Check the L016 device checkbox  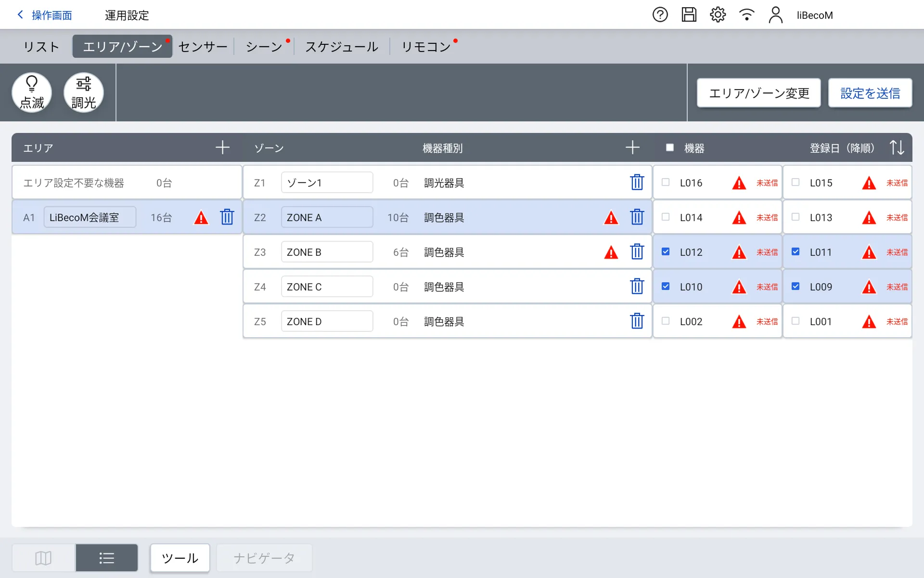tap(666, 183)
